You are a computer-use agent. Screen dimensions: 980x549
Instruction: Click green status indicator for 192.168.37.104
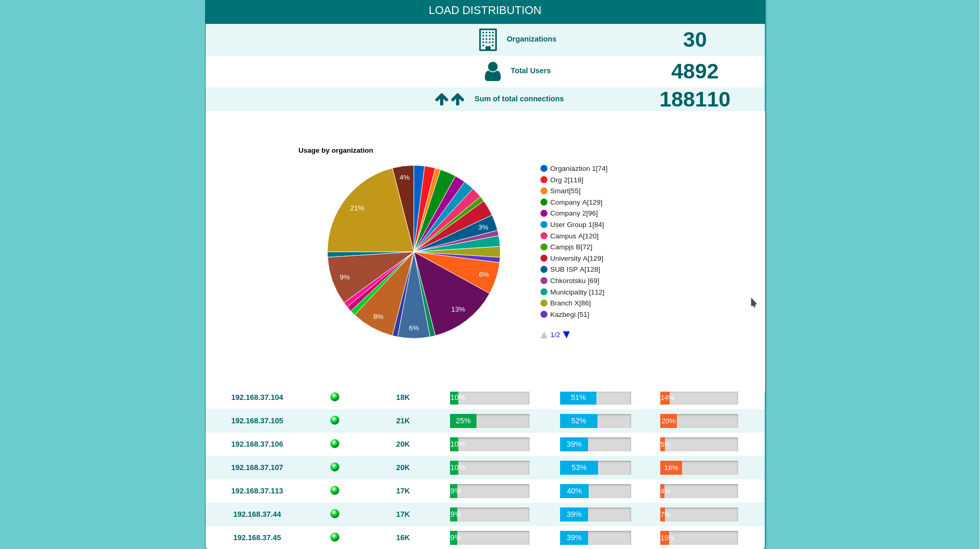[x=335, y=397]
